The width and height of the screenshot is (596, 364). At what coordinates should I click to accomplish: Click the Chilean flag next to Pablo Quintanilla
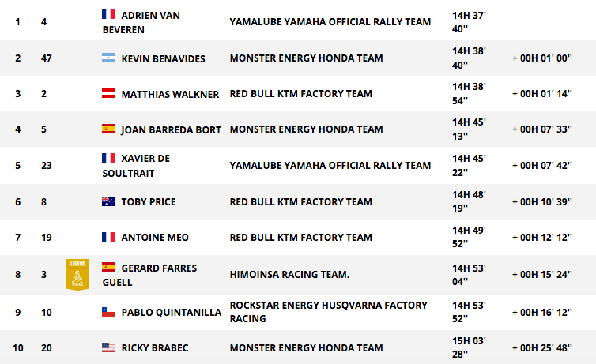pos(108,312)
